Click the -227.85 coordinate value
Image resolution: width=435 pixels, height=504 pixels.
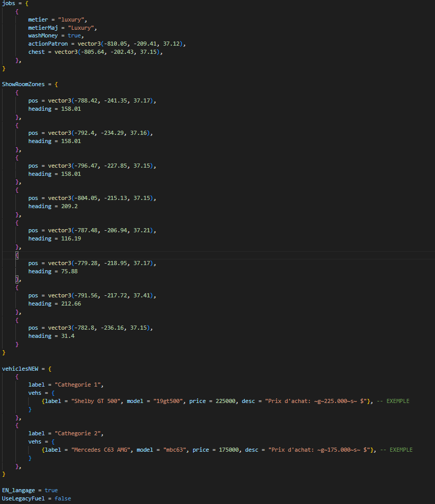coord(116,166)
